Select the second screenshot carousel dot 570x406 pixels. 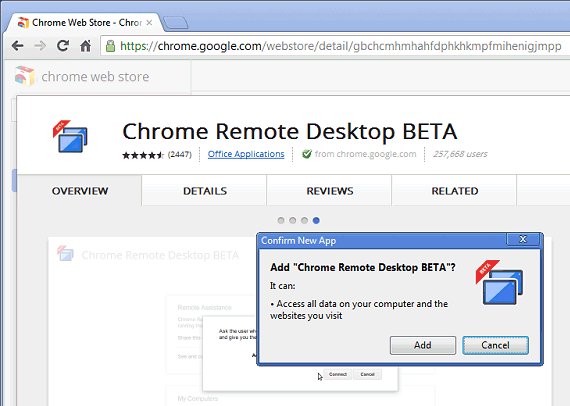293,220
